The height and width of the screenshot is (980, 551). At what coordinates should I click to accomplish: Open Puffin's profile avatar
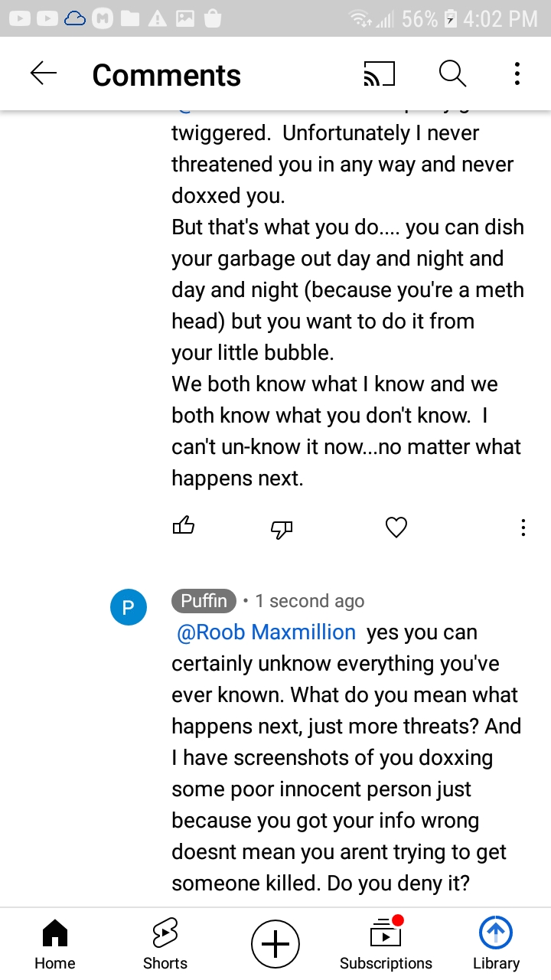(129, 607)
